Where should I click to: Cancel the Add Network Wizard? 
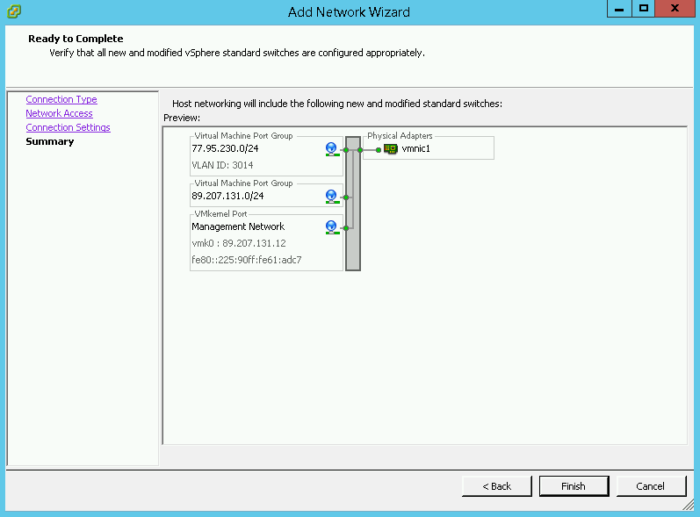tap(651, 486)
